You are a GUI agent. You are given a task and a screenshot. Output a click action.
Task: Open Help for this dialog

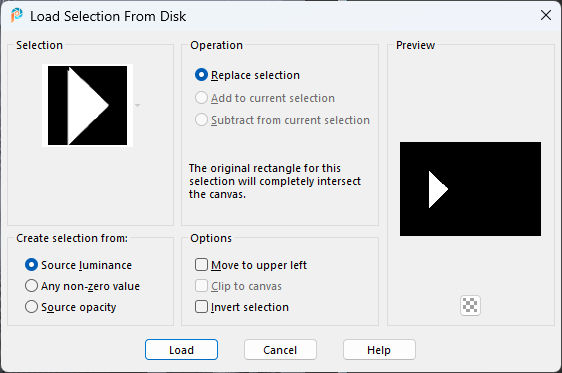tap(379, 350)
